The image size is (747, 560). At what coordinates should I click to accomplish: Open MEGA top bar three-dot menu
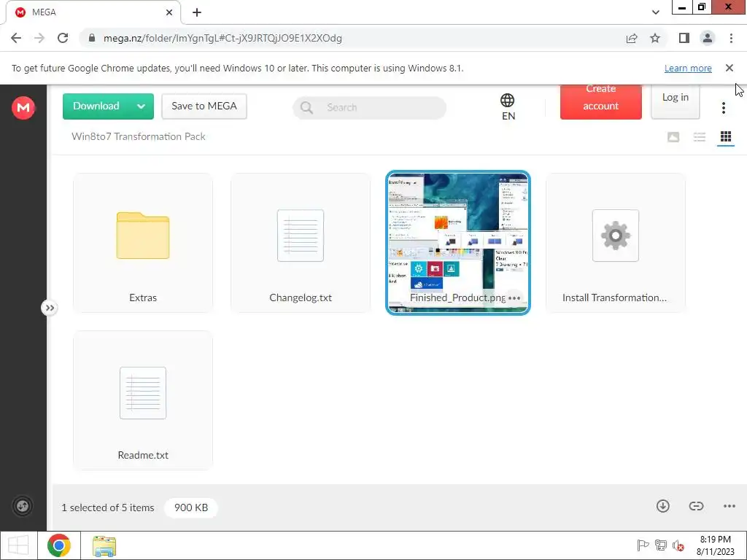(x=723, y=108)
